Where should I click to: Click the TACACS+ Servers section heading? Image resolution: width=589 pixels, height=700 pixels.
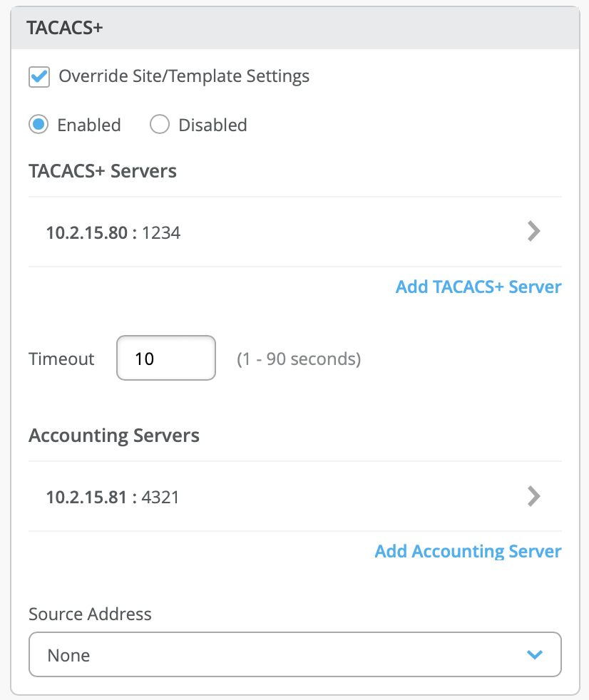[x=103, y=171]
